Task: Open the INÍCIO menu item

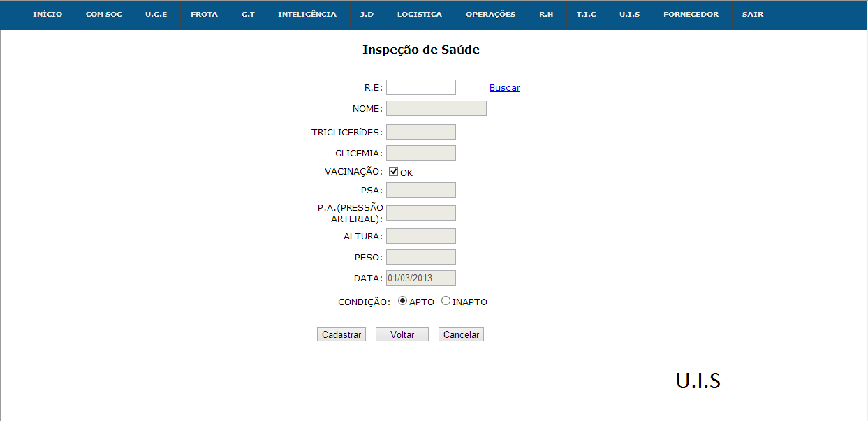Action: pos(47,15)
